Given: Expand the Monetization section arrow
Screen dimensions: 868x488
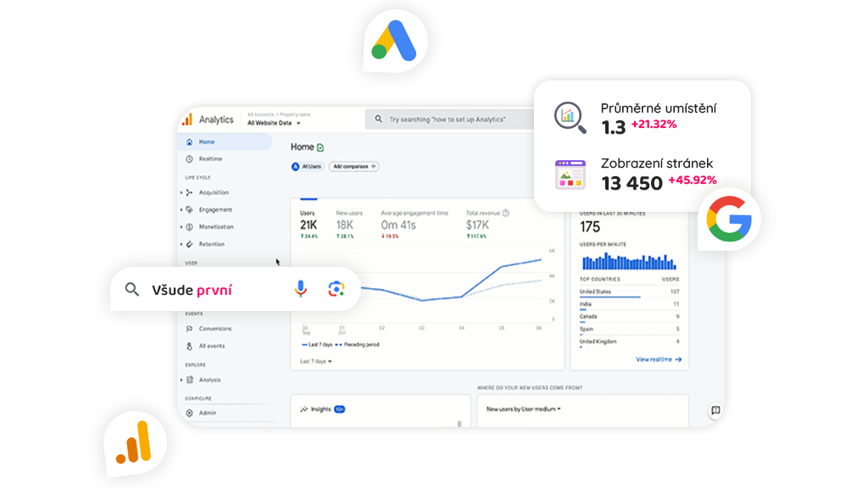Looking at the screenshot, I should coord(181,227).
